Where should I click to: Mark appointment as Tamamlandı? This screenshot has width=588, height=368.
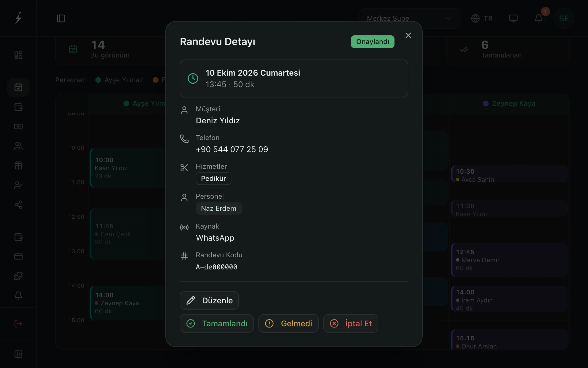(x=217, y=323)
